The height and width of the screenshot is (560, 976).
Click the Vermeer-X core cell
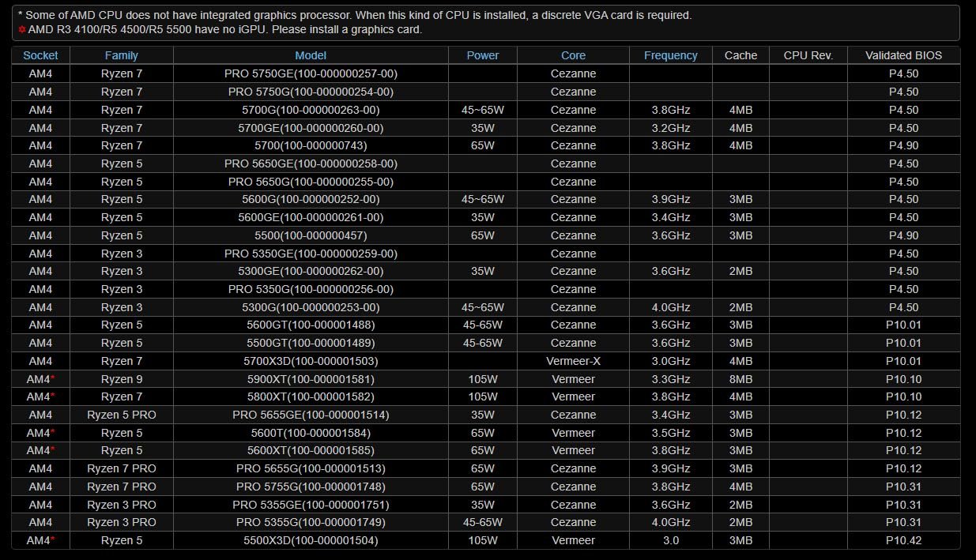tap(573, 361)
